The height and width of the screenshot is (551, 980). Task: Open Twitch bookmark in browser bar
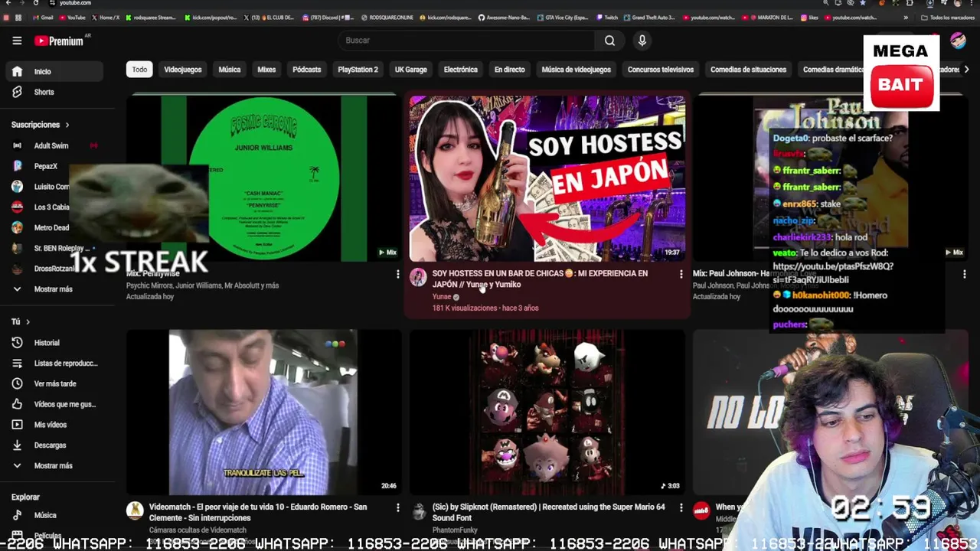606,18
